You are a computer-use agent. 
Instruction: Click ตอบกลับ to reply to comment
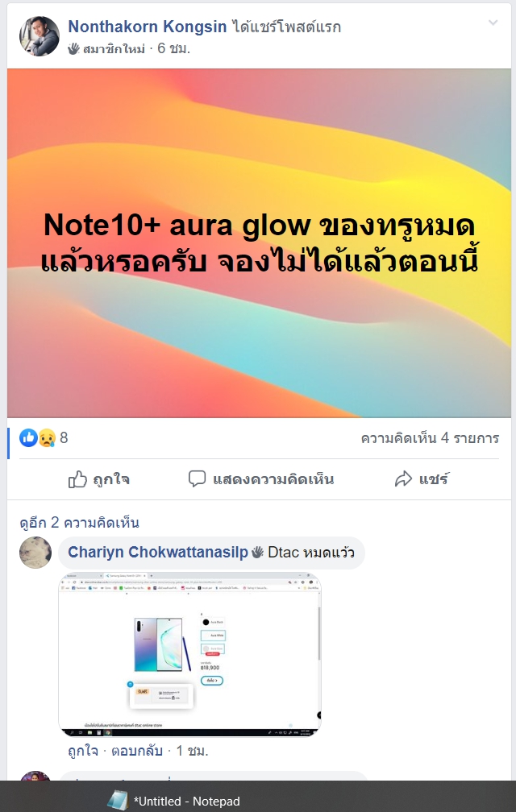pyautogui.click(x=137, y=751)
